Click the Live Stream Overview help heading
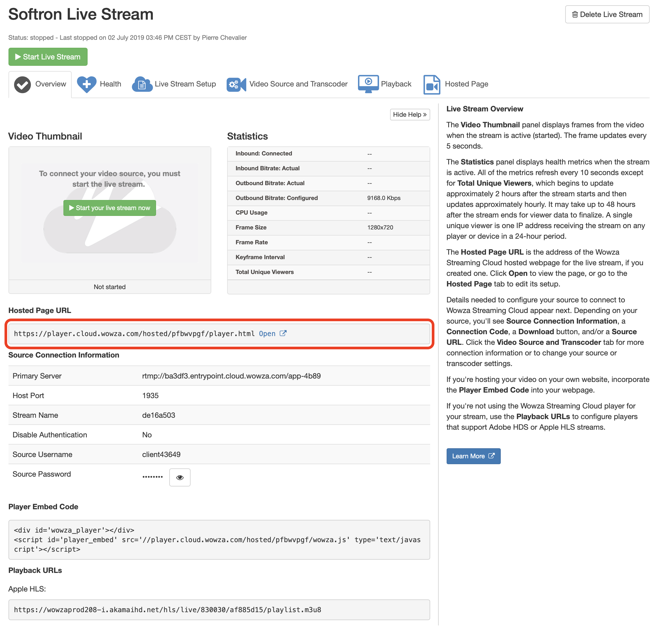 (485, 108)
